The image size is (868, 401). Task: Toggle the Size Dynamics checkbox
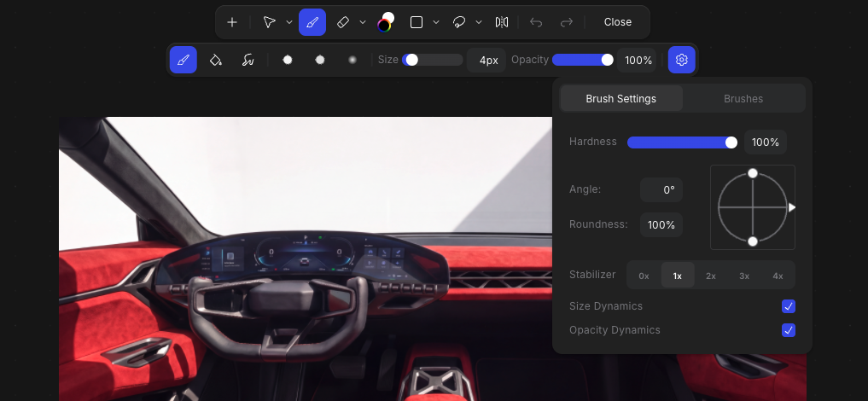pos(789,306)
